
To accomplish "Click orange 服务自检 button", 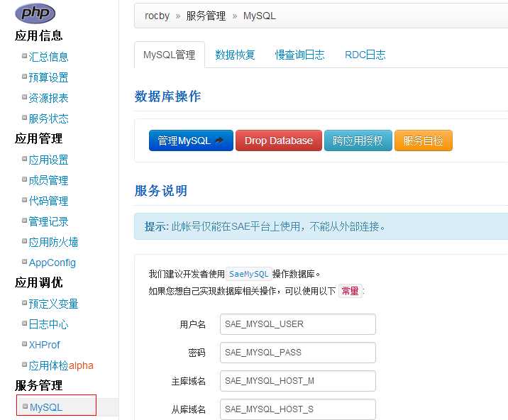I will point(424,140).
